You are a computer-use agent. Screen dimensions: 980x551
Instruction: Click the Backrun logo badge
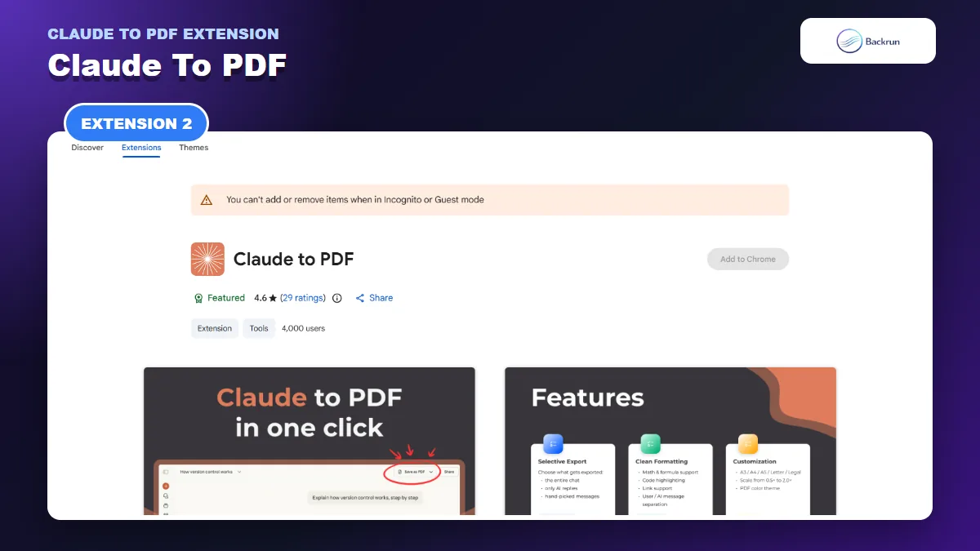(x=868, y=41)
